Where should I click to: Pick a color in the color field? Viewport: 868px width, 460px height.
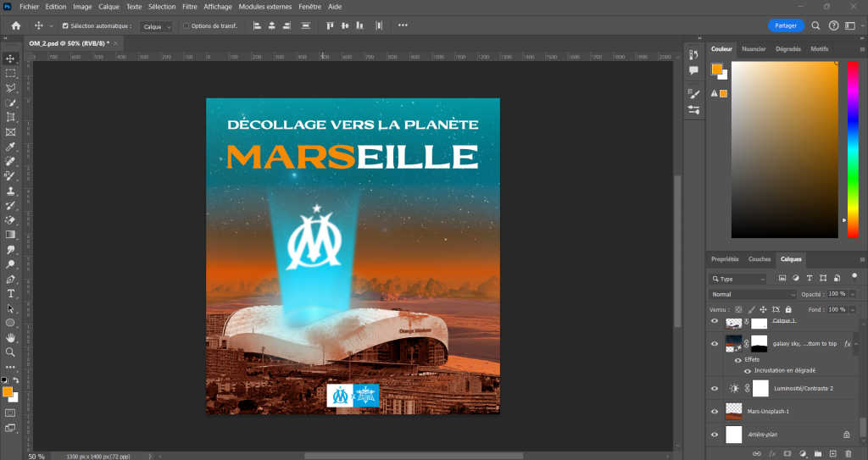tap(784, 149)
